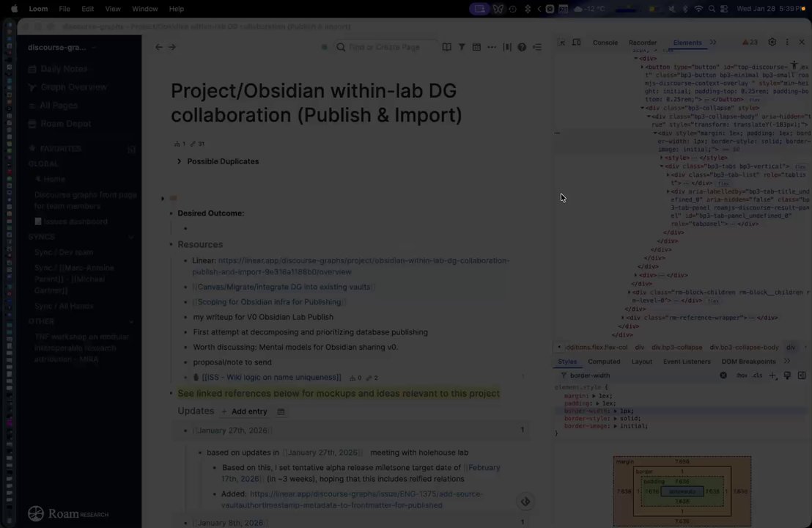Image resolution: width=812 pixels, height=528 pixels.
Task: Click the Find or Create Page search field
Action: click(x=384, y=47)
